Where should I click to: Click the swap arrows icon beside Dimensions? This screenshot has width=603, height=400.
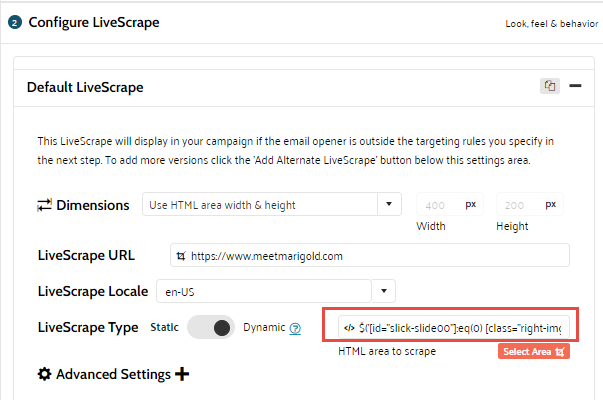tap(44, 205)
